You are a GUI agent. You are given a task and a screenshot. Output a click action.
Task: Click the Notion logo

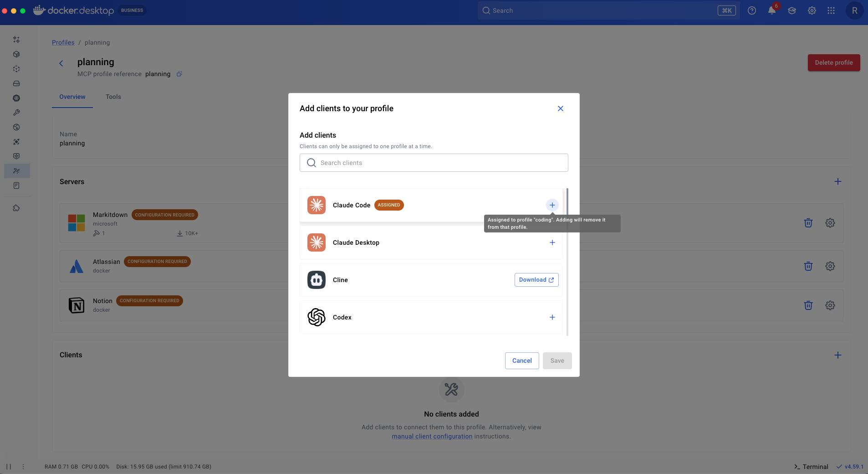click(x=77, y=305)
